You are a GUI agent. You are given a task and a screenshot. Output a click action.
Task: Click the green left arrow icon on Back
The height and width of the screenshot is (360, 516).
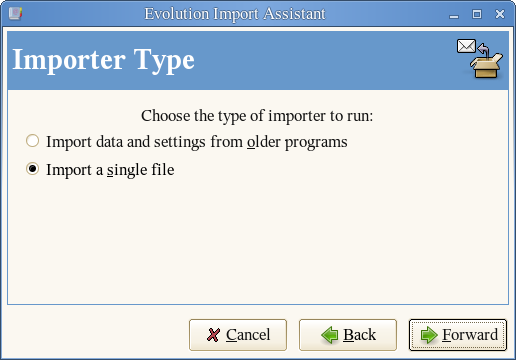click(x=330, y=335)
